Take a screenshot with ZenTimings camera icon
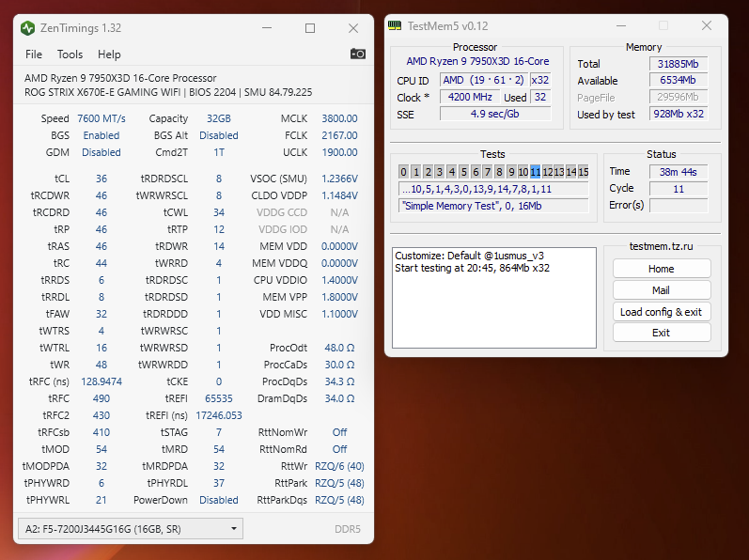This screenshot has height=560, width=749. pyautogui.click(x=358, y=54)
